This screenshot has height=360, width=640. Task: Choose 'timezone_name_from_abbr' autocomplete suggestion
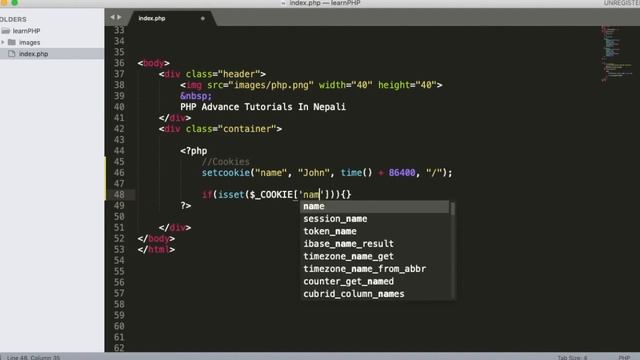point(375,269)
